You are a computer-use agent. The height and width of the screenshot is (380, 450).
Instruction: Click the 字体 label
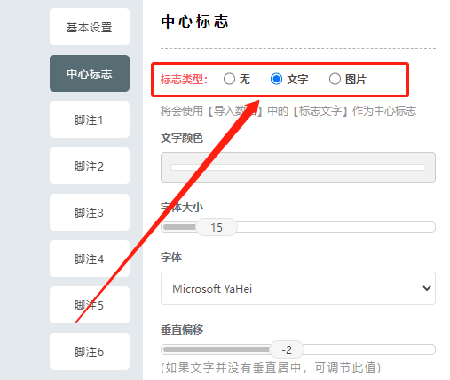coord(171,257)
